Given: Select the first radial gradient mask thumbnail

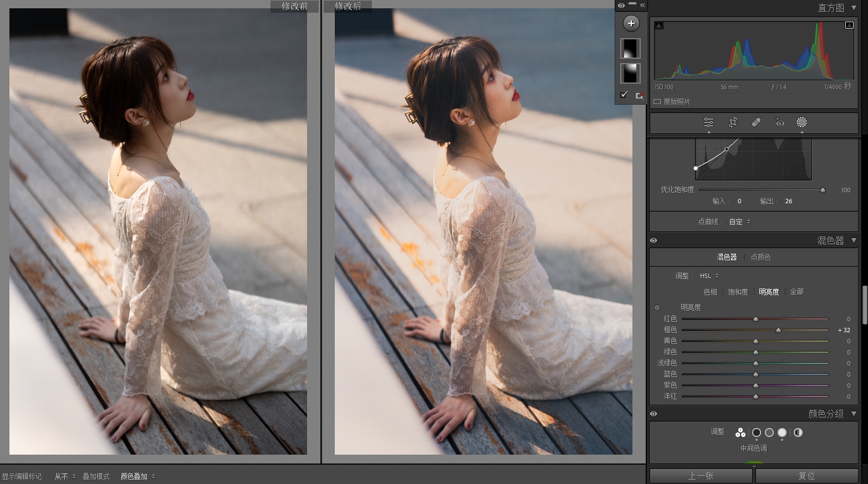Looking at the screenshot, I should click(630, 49).
